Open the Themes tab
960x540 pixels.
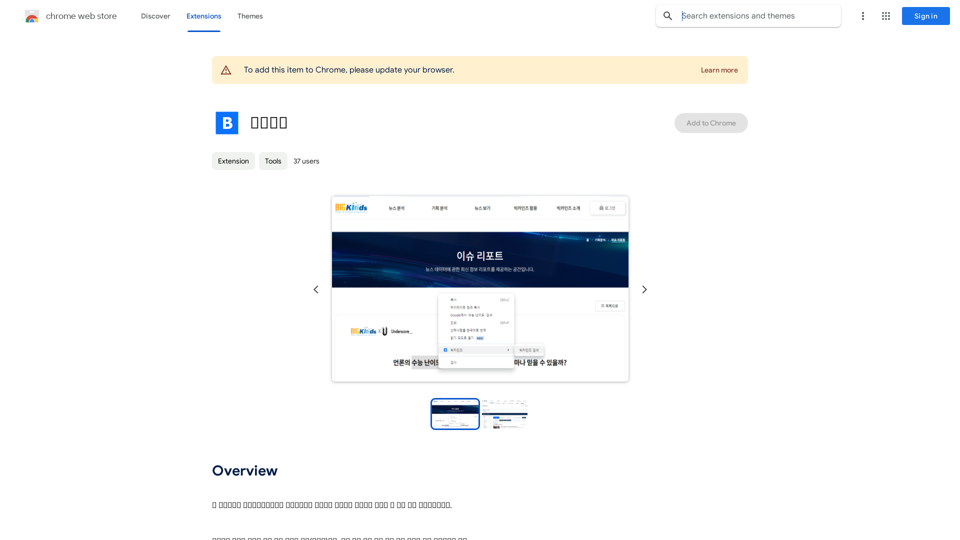click(250, 16)
